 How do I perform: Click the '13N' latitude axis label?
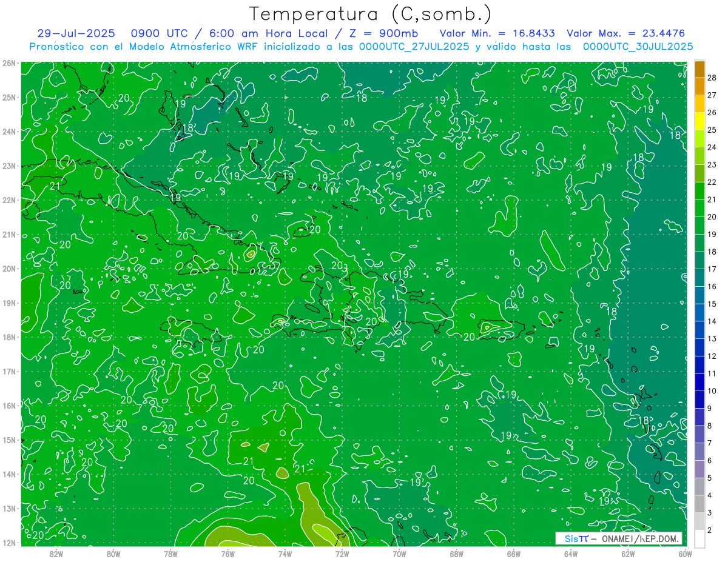[x=9, y=509]
